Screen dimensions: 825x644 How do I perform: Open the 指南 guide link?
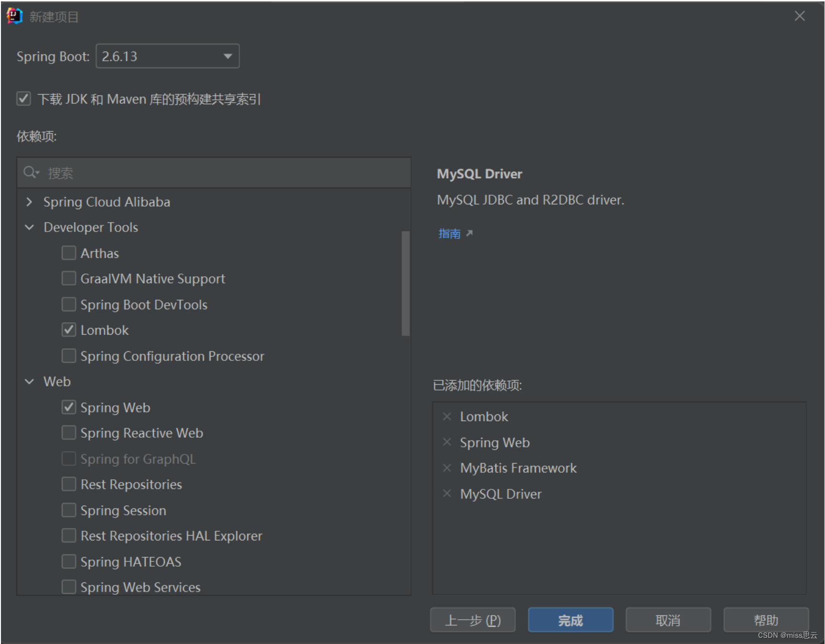[x=450, y=233]
